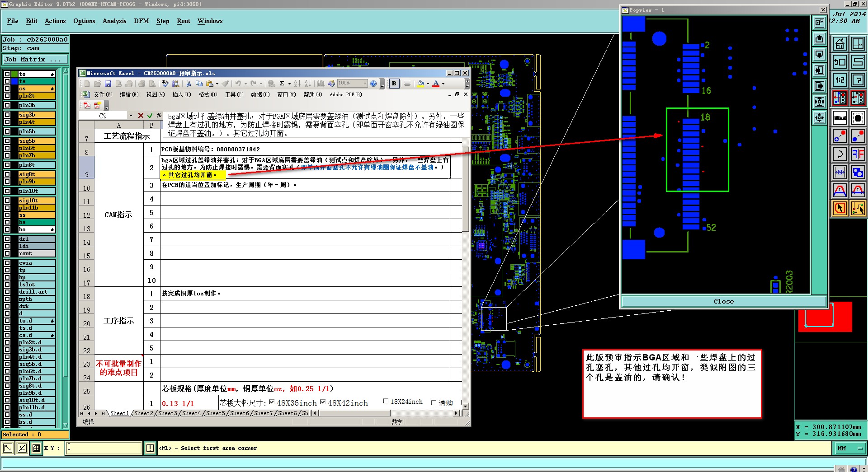Click the AutoSum sigma icon

pyautogui.click(x=282, y=84)
